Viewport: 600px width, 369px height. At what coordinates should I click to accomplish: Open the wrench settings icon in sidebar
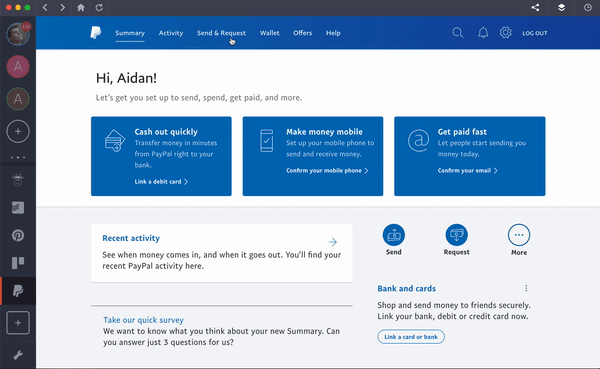tap(18, 355)
